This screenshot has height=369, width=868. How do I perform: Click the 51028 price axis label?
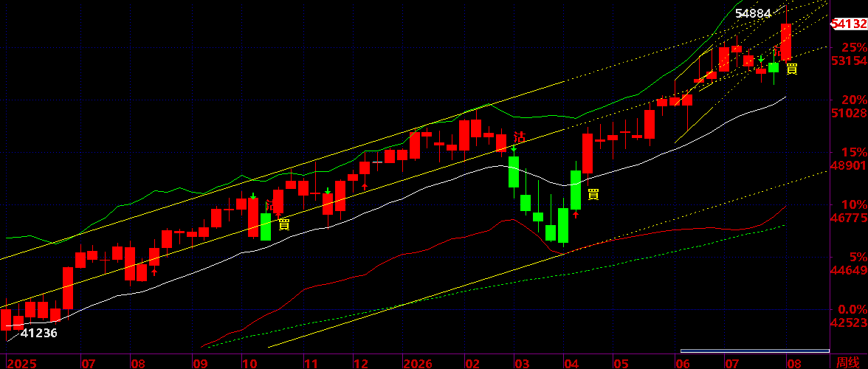(849, 113)
